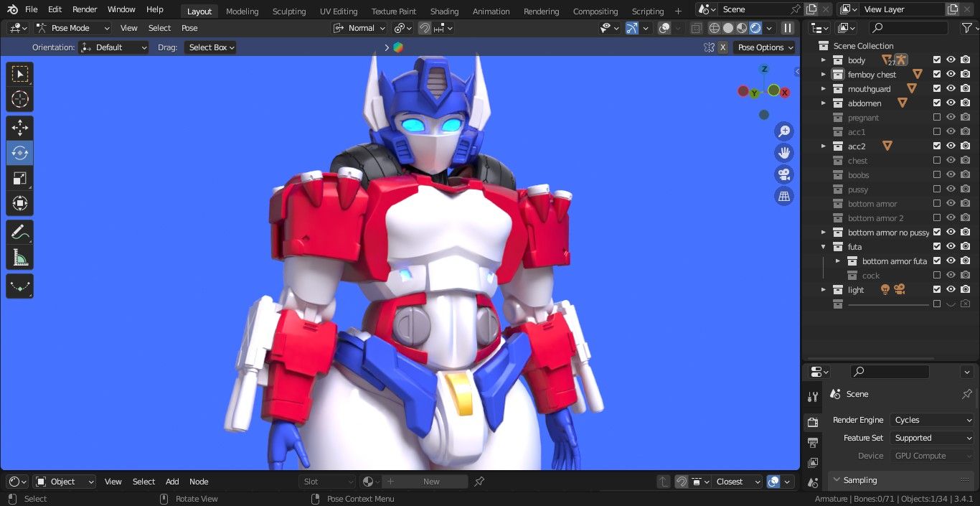This screenshot has width=980, height=506.
Task: Toggle X-ray display in viewport header
Action: (x=696, y=28)
